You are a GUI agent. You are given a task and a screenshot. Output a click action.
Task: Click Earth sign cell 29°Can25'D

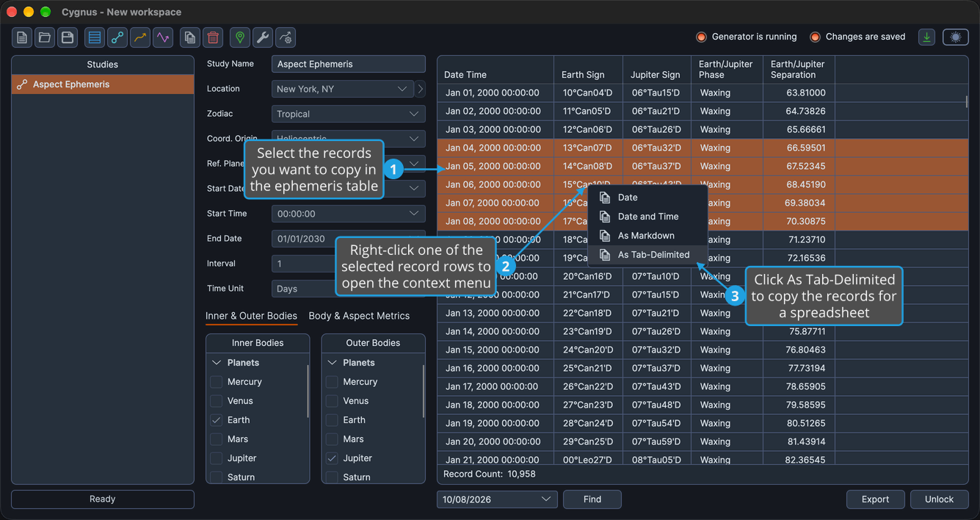point(587,441)
